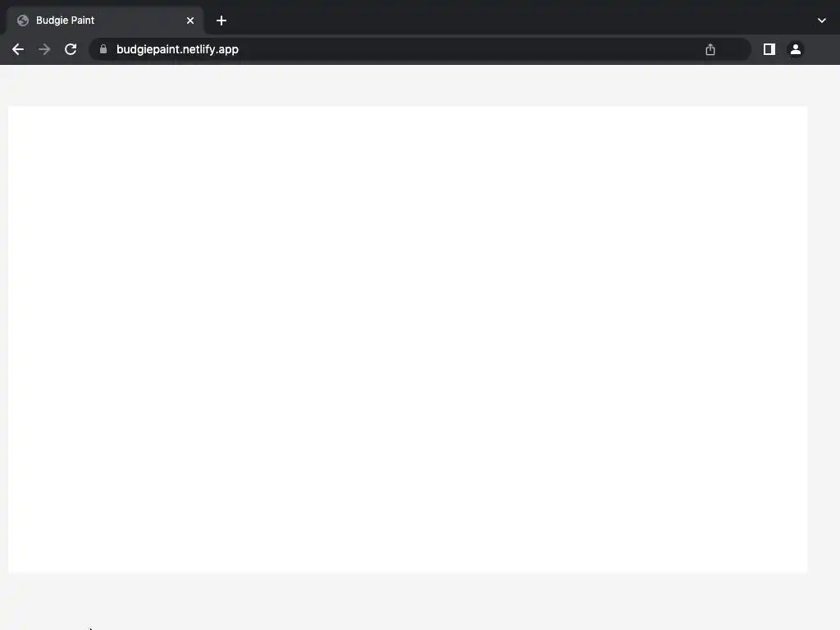Expand the tab search dropdown
840x630 pixels.
pos(822,21)
